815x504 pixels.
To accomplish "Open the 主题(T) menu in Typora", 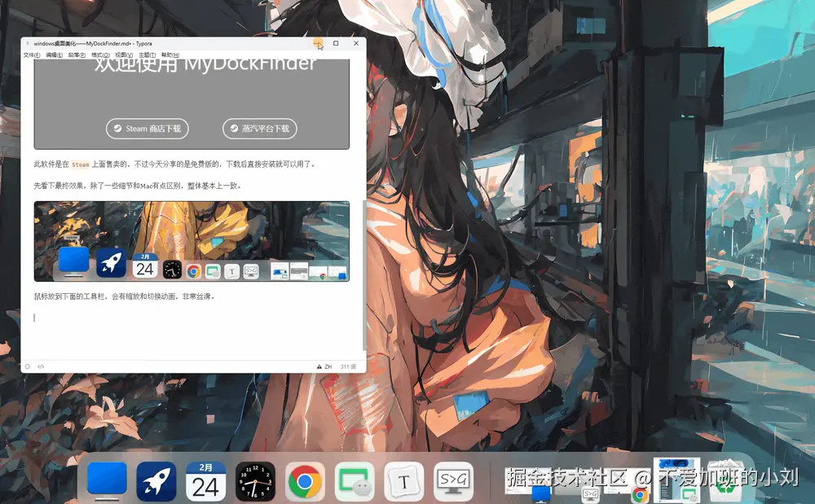I will pyautogui.click(x=147, y=55).
